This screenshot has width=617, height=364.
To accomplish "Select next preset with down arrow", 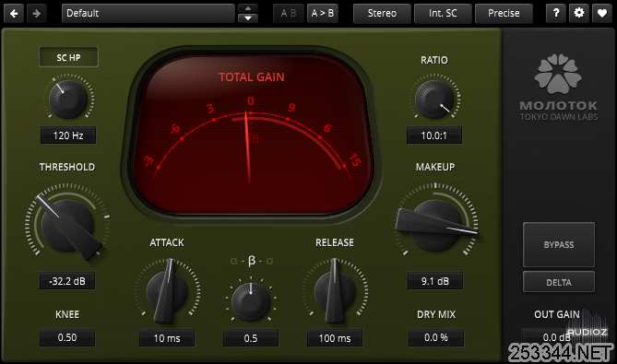I will (248, 18).
